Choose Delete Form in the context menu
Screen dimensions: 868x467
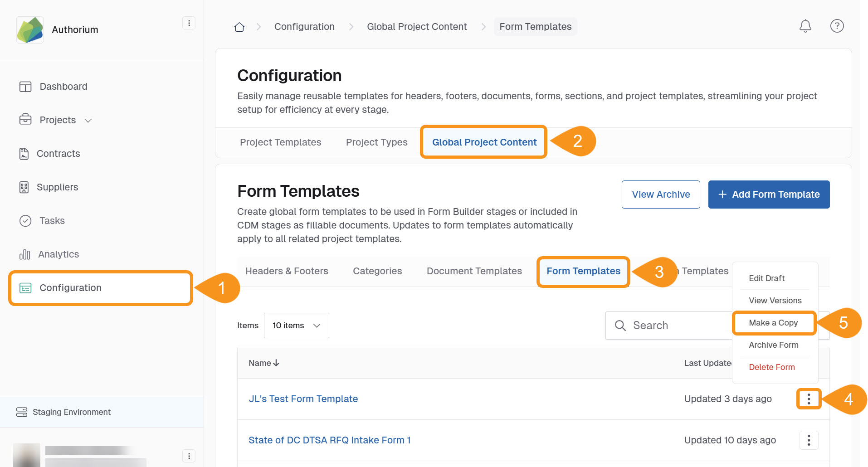coord(771,367)
